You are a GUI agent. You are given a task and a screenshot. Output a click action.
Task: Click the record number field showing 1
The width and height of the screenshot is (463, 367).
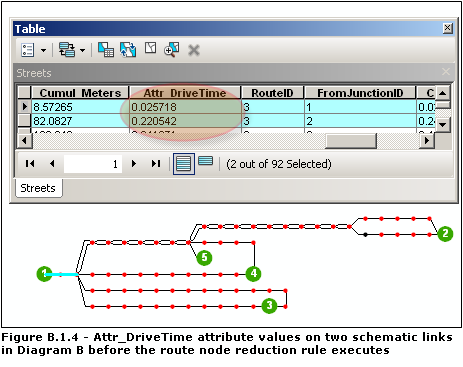[93, 164]
